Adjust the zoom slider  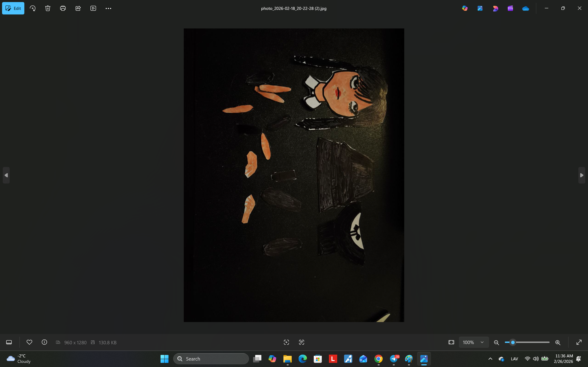pos(513,342)
